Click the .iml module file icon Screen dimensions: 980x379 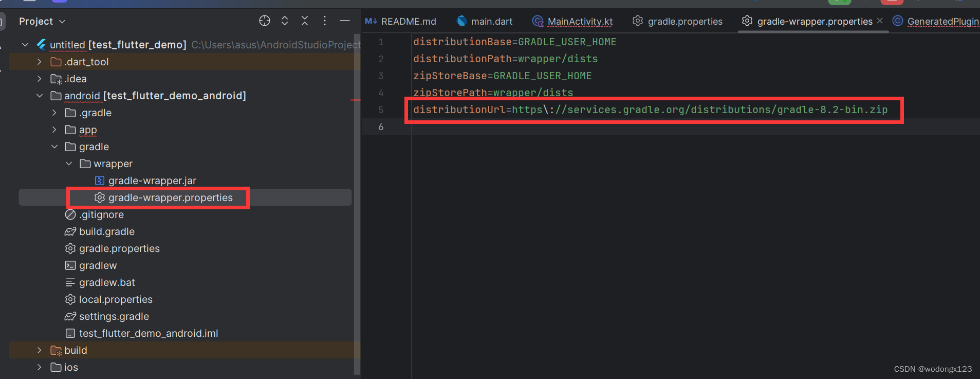[x=70, y=333]
